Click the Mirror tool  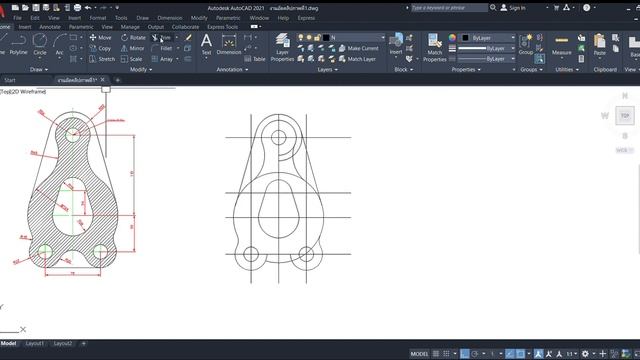132,48
